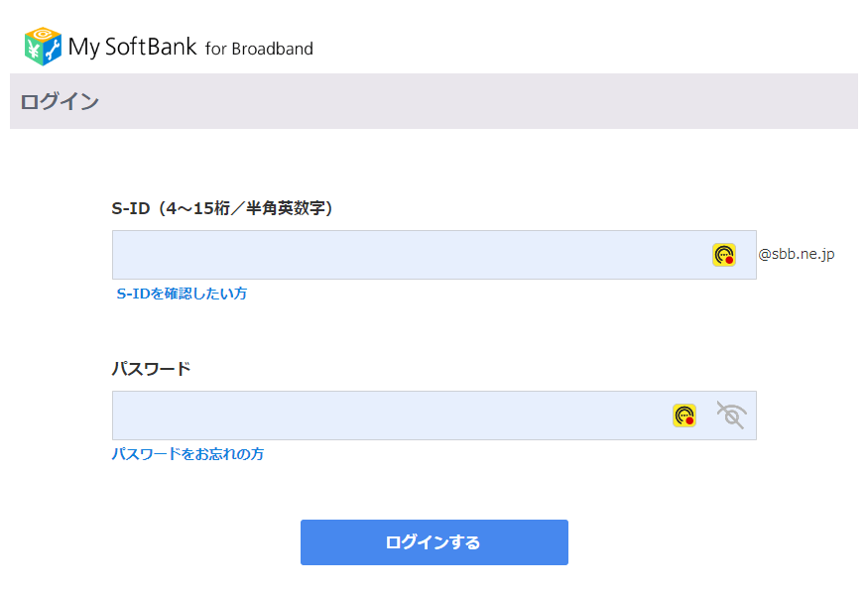Image resolution: width=868 pixels, height=593 pixels.
Task: Click the @sbb.ne.jp domain suffix
Action: pyautogui.click(x=797, y=255)
